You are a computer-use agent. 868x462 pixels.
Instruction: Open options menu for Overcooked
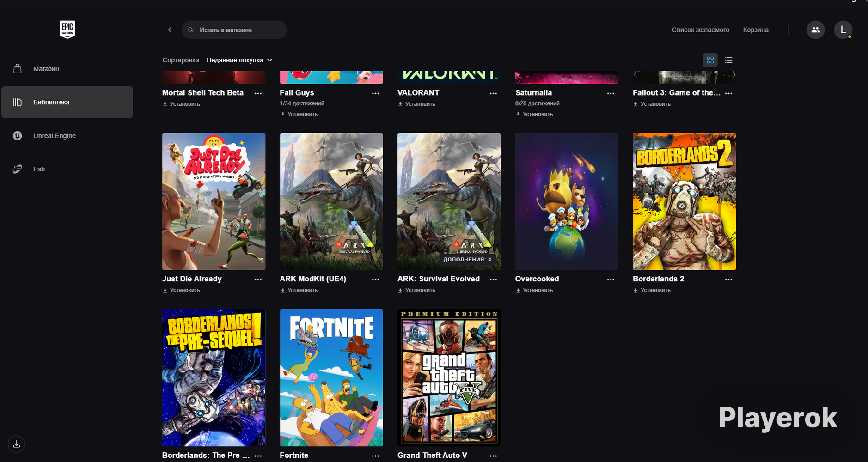pyautogui.click(x=611, y=280)
